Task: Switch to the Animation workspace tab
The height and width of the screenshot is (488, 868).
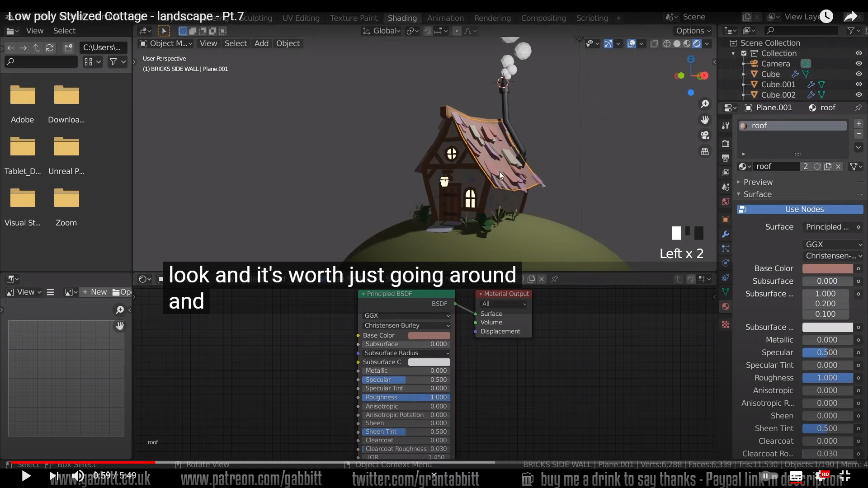Action: pos(445,18)
